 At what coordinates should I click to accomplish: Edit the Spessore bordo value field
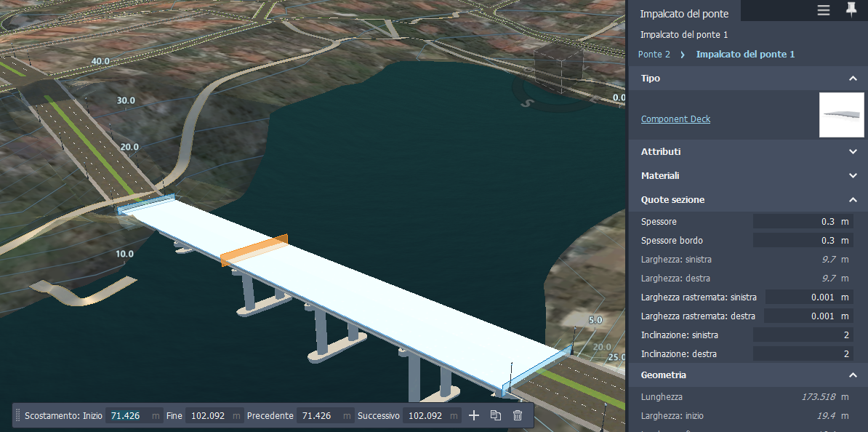(x=803, y=241)
